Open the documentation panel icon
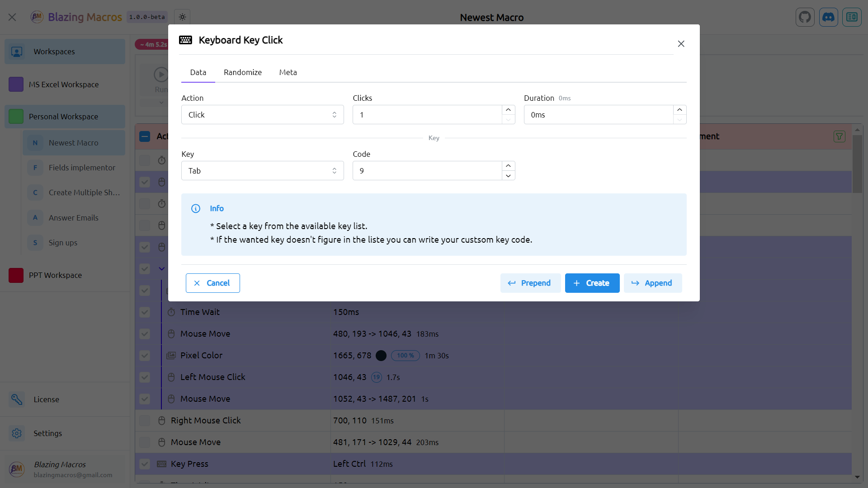The height and width of the screenshot is (488, 868). point(852,17)
